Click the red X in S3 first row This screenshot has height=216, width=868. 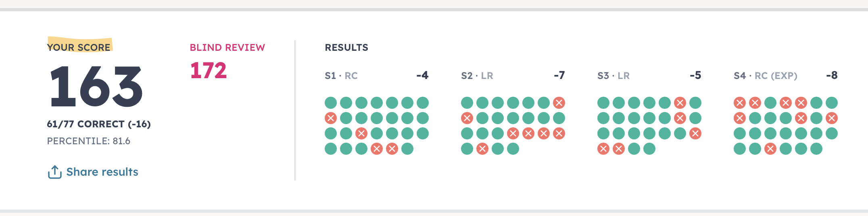point(680,103)
